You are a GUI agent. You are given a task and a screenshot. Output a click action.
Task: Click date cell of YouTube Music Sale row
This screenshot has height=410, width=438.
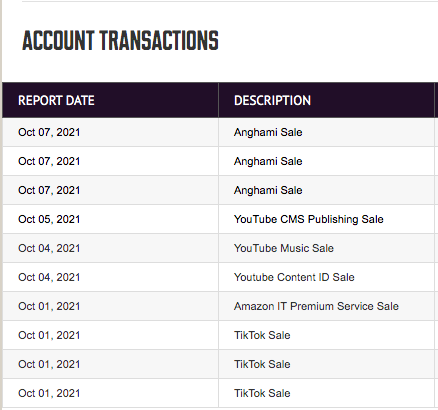point(49,248)
